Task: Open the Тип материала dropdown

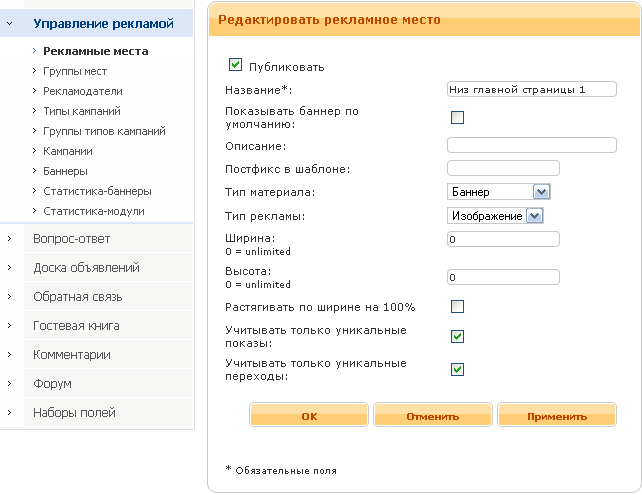Action: (499, 192)
